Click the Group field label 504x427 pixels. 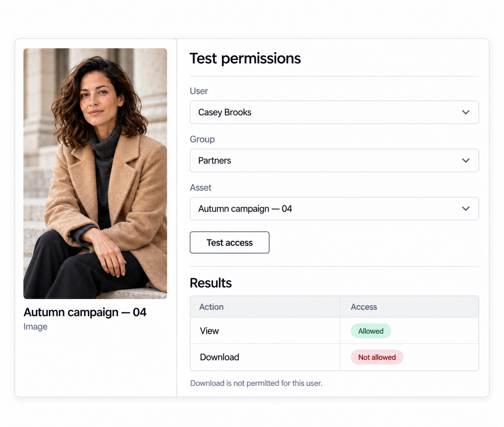click(202, 139)
